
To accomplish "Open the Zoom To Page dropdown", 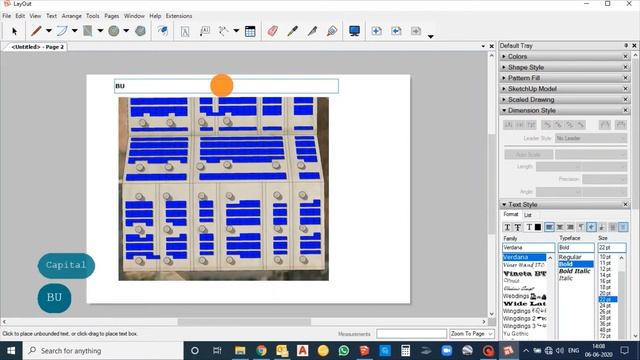I will 472,334.
